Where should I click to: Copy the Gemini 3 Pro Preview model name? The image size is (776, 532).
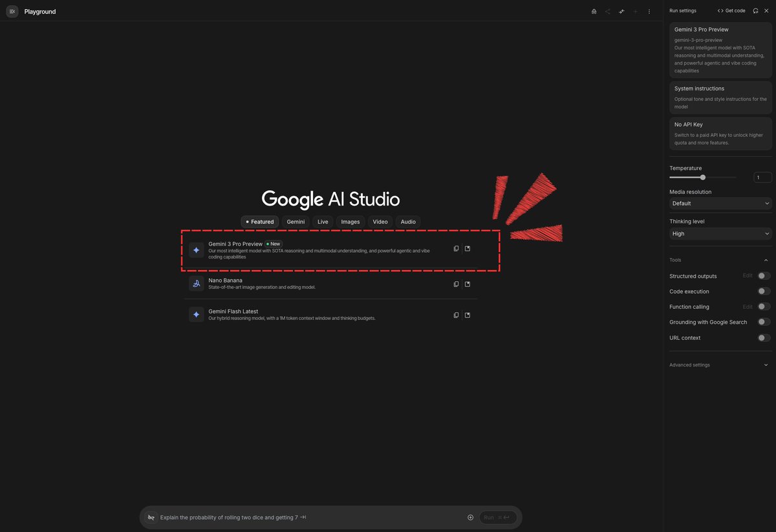[456, 249]
